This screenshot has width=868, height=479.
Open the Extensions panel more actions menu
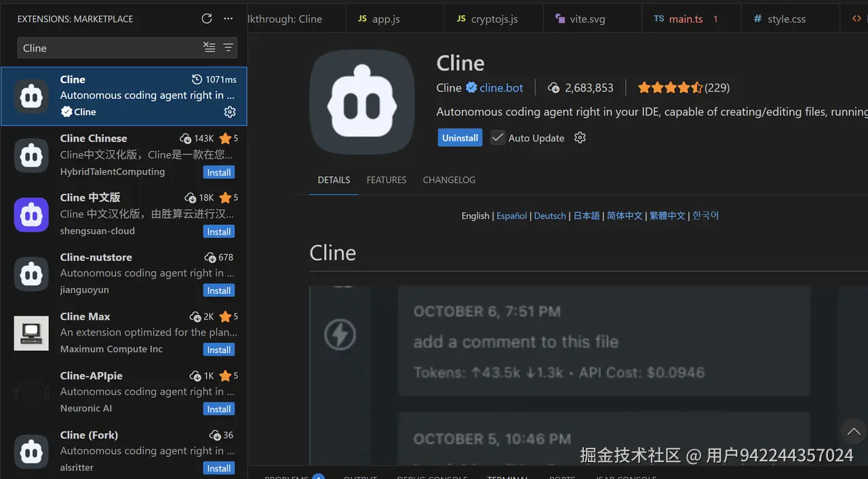[x=228, y=19]
